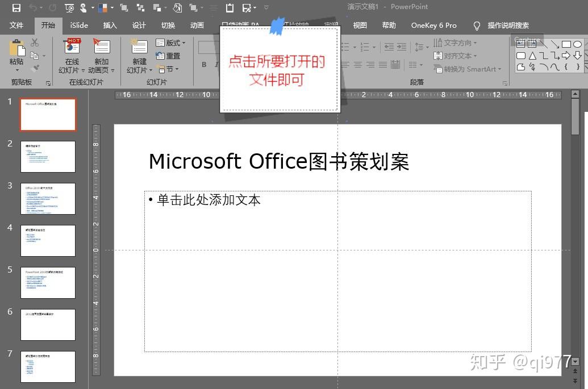Select slide 5 thumbnail

(x=48, y=283)
